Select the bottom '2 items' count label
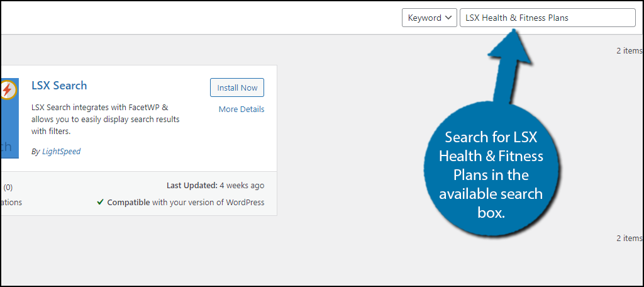Image resolution: width=644 pixels, height=287 pixels. point(629,238)
